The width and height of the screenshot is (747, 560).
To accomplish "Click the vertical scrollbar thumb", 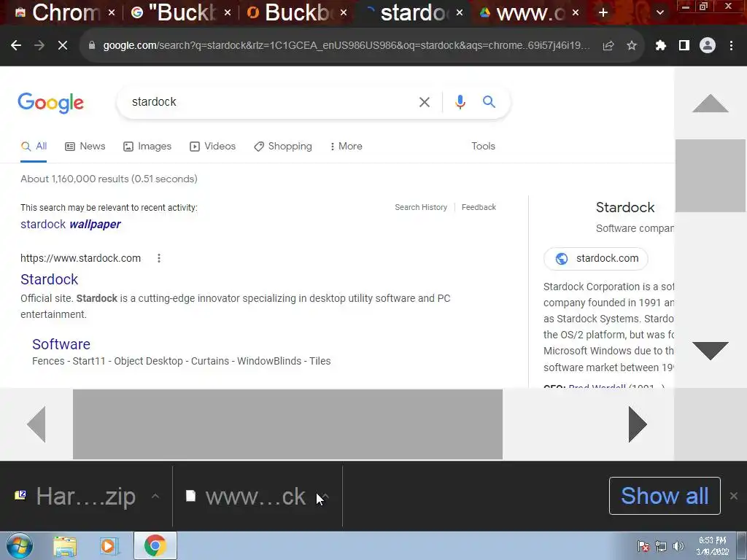I will tap(711, 176).
